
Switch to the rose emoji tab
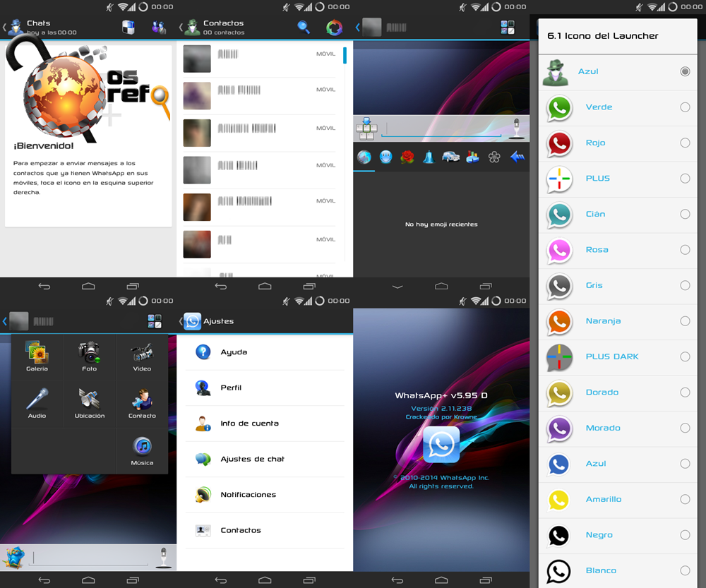[407, 157]
